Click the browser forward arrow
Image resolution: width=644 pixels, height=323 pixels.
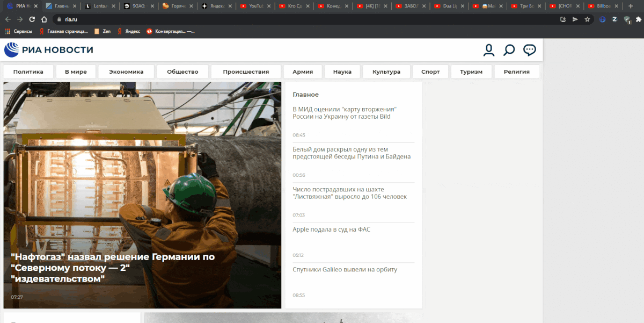20,19
